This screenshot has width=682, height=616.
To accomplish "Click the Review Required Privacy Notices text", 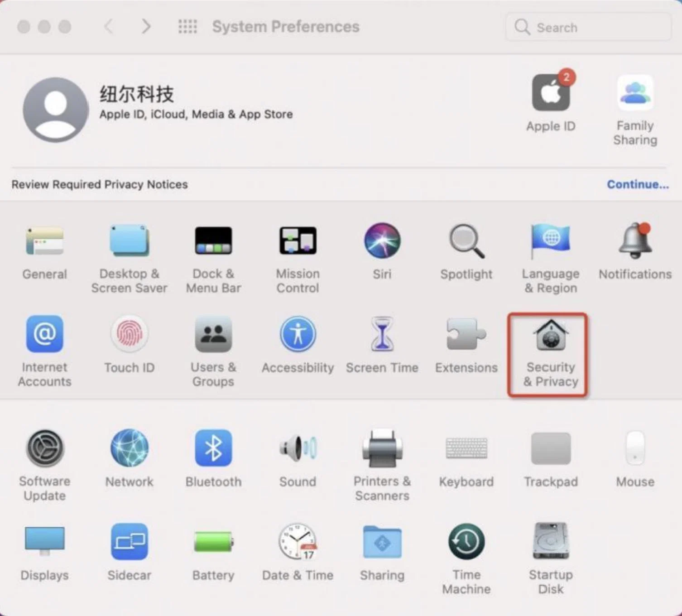I will (x=100, y=184).
